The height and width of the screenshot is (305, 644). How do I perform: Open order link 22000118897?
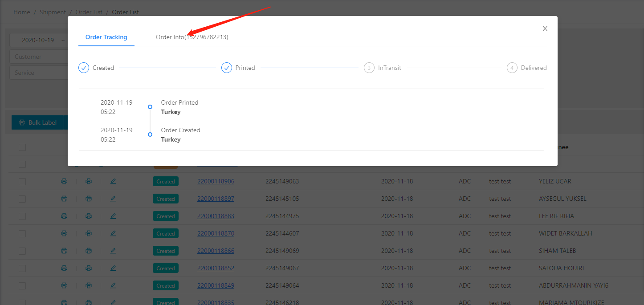click(216, 199)
